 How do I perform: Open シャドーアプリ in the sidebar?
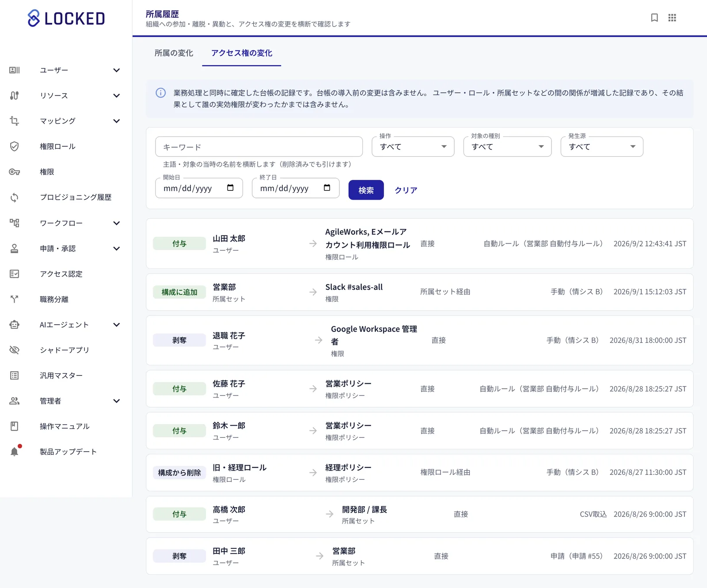pos(65,350)
